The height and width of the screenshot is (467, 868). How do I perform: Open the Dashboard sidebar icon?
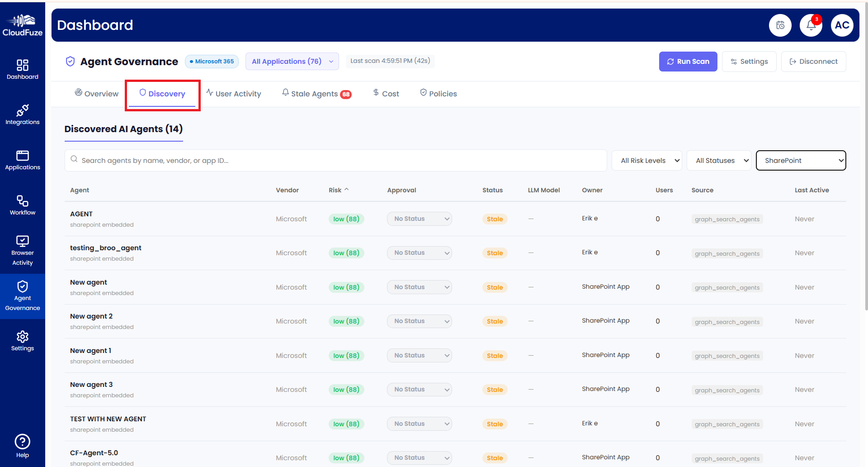(x=23, y=70)
